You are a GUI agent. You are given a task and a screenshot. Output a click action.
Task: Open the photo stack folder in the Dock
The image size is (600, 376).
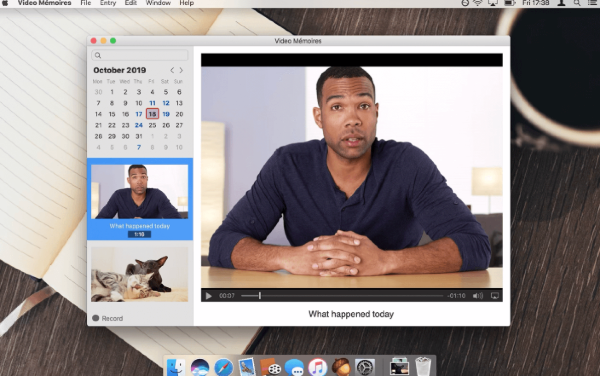399,367
